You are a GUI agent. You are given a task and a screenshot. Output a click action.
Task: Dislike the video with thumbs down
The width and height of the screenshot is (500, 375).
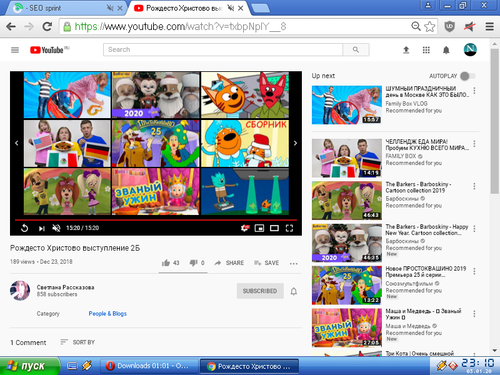tap(197, 263)
